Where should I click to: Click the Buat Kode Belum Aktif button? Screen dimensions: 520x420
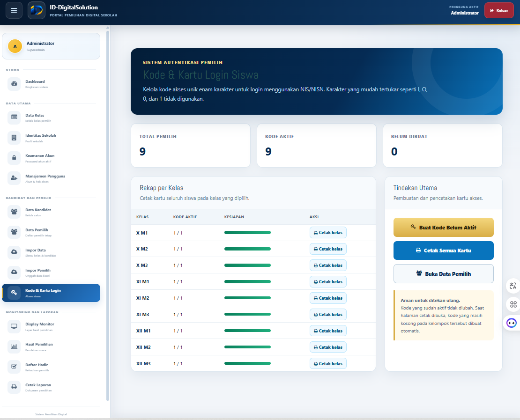tap(443, 228)
